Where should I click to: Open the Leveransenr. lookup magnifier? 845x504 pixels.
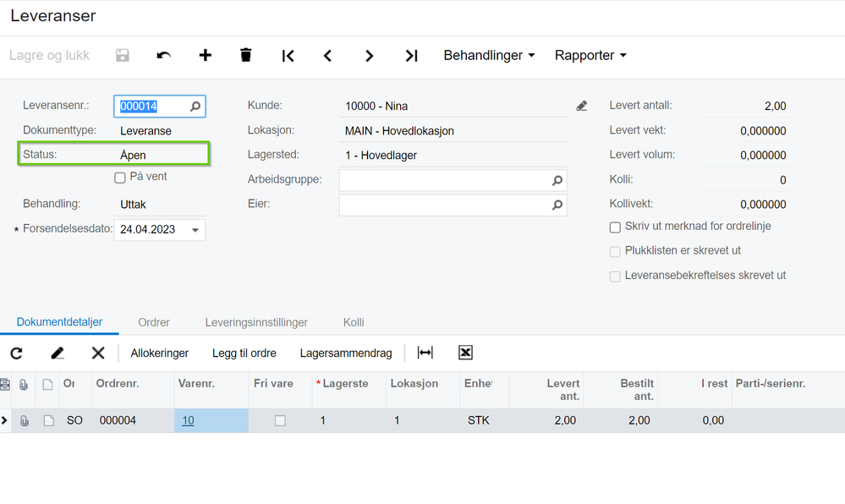click(x=195, y=107)
